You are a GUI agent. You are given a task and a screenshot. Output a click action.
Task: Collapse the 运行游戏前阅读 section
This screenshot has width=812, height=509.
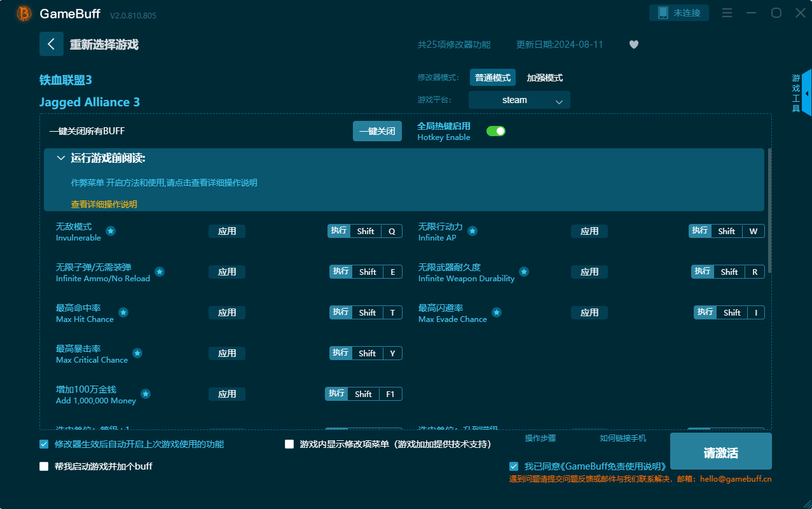(x=61, y=158)
